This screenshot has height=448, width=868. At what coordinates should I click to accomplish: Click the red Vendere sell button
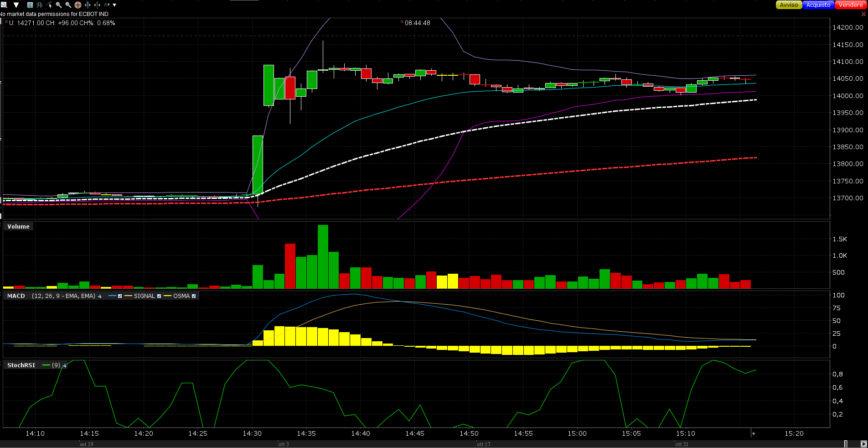pos(850,5)
